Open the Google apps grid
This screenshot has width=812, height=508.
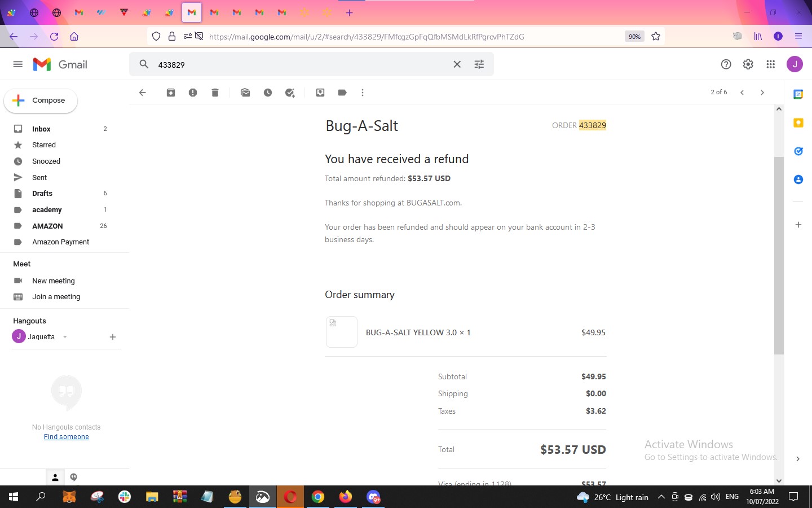(x=771, y=64)
